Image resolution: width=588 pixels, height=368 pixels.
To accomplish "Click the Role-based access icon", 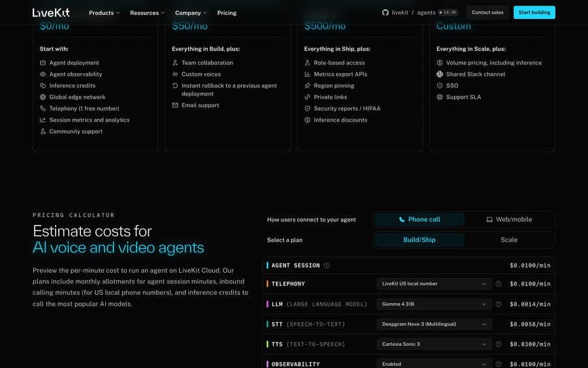I will point(308,63).
